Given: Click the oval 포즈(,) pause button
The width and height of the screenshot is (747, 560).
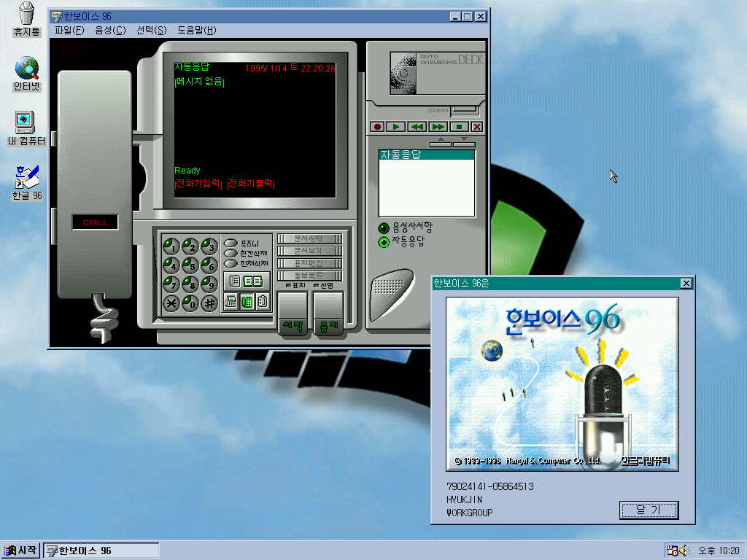Looking at the screenshot, I should (x=231, y=244).
